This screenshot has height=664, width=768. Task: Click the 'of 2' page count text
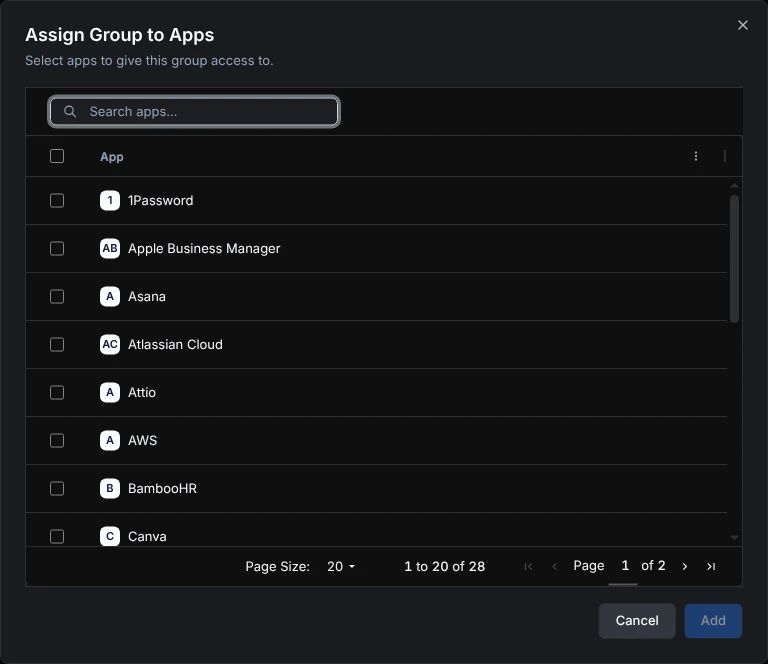pos(653,566)
